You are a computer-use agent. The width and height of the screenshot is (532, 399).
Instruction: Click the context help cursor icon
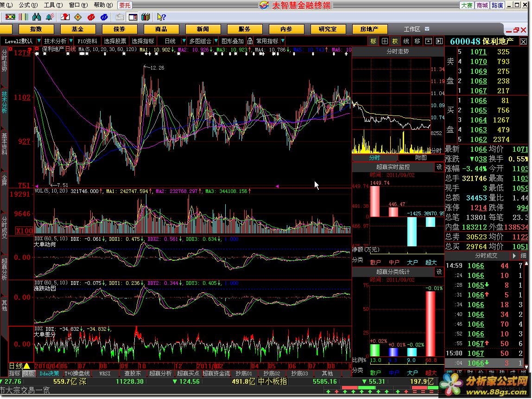pos(161,17)
